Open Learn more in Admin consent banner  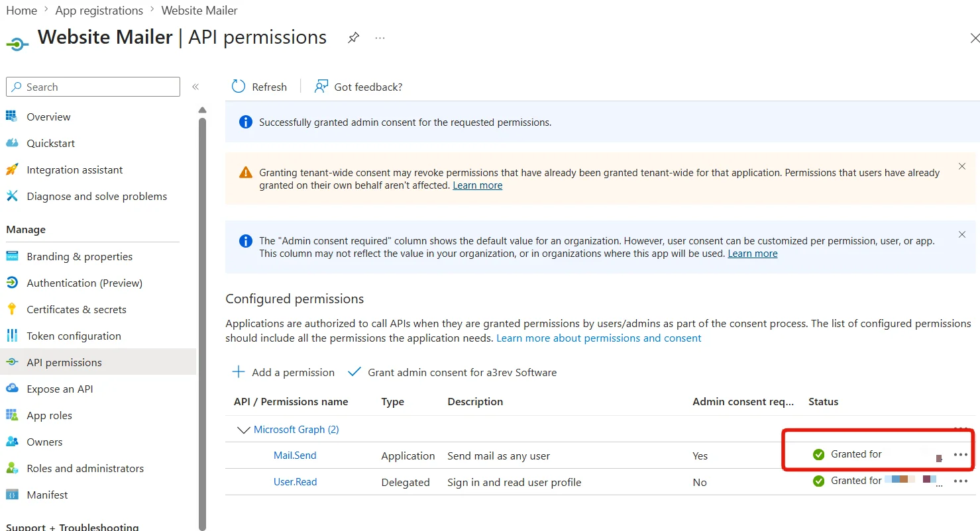click(x=753, y=254)
